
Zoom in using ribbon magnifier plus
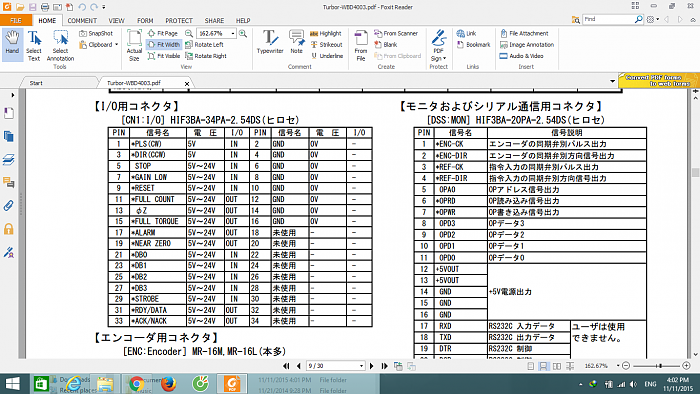[243, 33]
